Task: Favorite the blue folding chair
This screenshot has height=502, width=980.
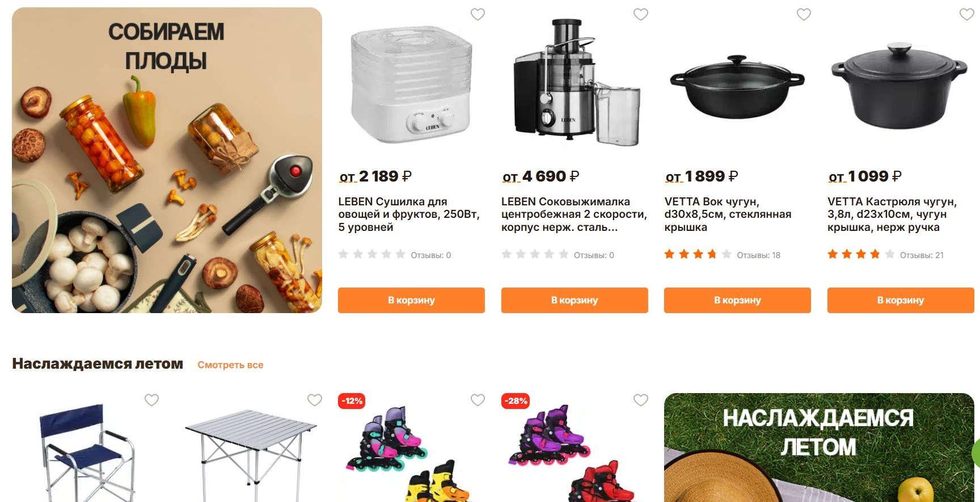Action: pos(151,400)
